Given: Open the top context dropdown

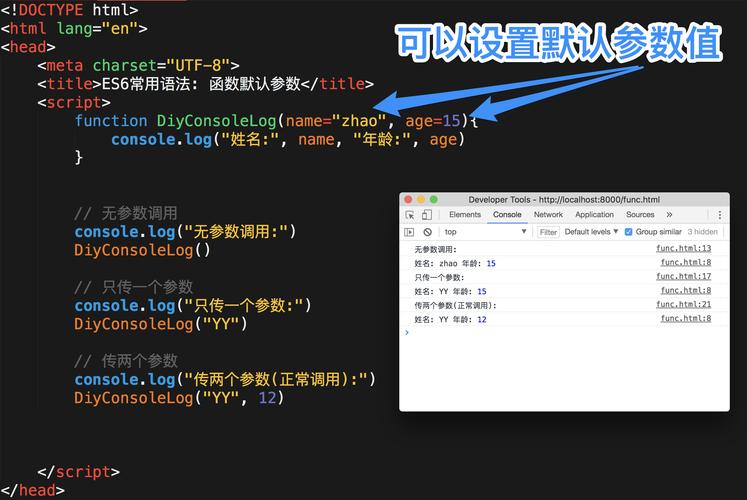Looking at the screenshot, I should tap(485, 232).
